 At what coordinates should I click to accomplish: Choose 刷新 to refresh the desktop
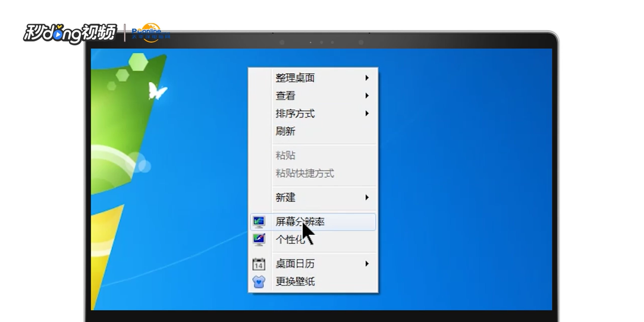313,131
